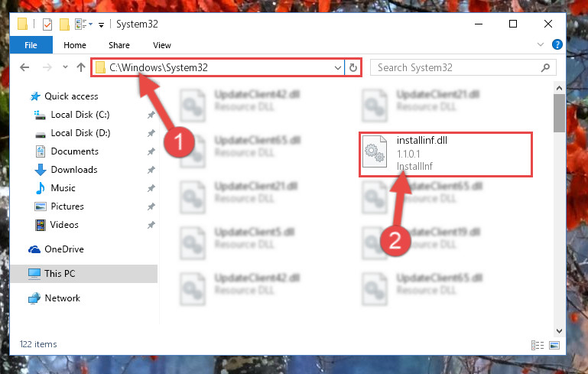Image resolution: width=588 pixels, height=374 pixels.
Task: Click the search magnifier icon
Action: (545, 67)
